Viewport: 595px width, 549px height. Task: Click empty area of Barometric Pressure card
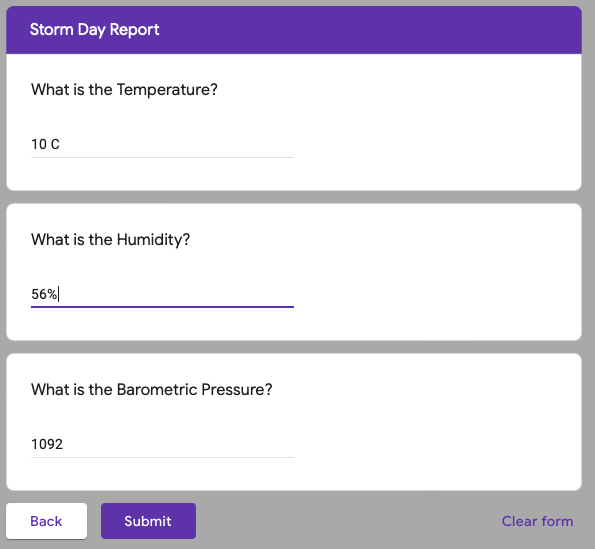click(x=436, y=423)
